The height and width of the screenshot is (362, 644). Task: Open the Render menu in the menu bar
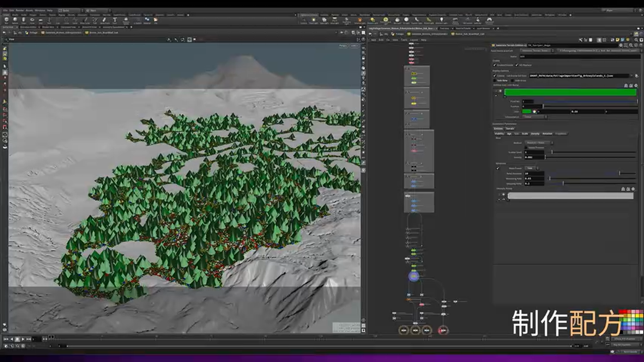click(20, 10)
